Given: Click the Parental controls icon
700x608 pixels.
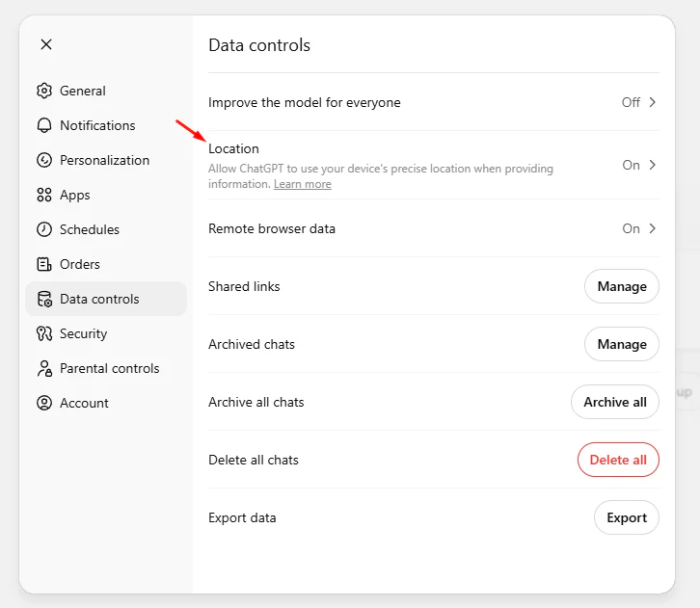Looking at the screenshot, I should point(43,368).
